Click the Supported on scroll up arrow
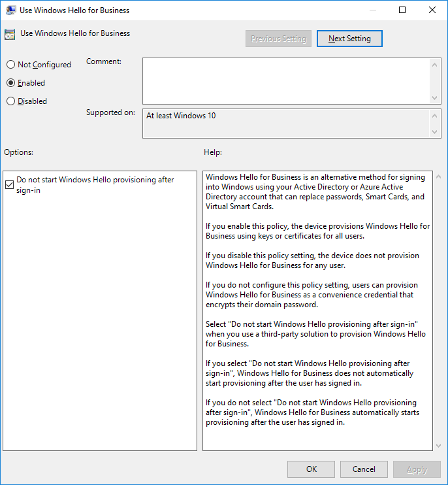448x485 pixels. pos(436,116)
